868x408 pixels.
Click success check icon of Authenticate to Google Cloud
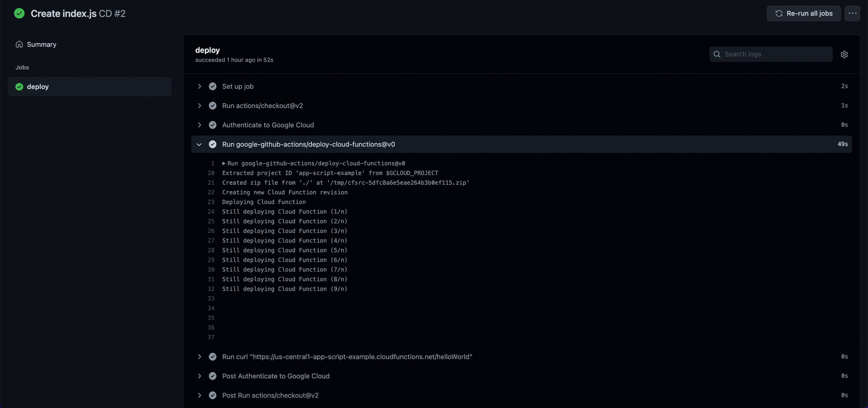213,125
